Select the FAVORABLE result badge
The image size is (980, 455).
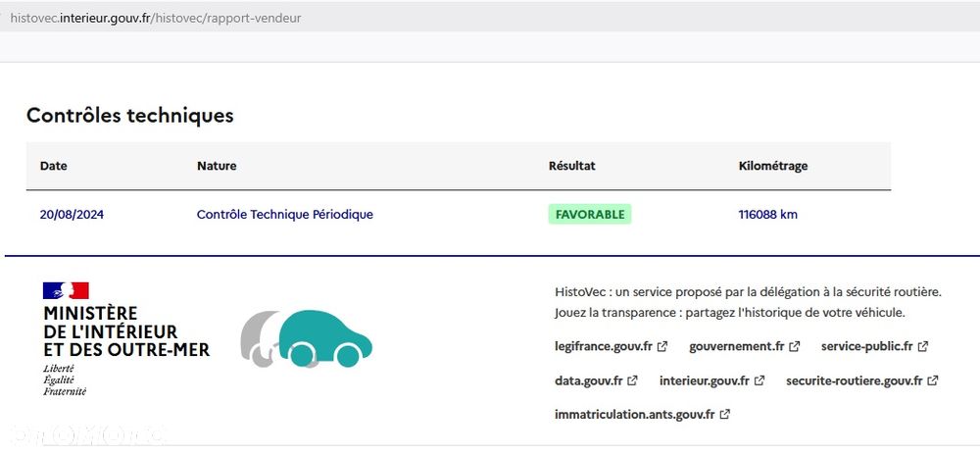(590, 215)
